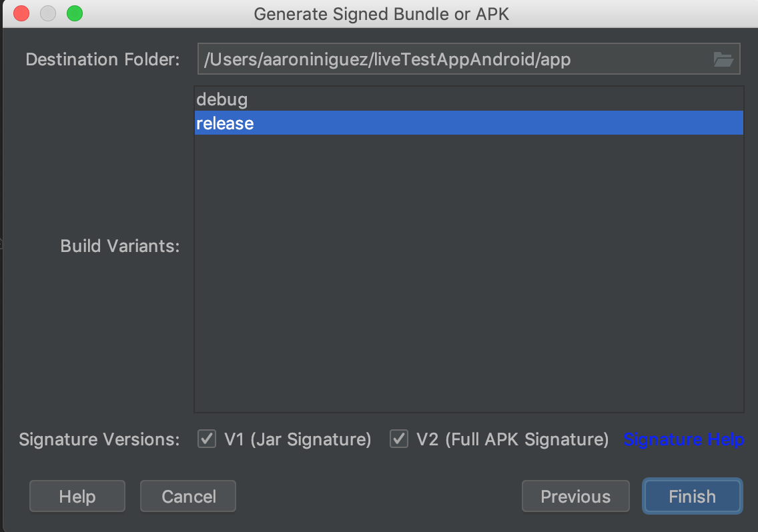Click empty space in the Build Variants list
The width and height of the screenshot is (758, 532).
tap(467, 280)
